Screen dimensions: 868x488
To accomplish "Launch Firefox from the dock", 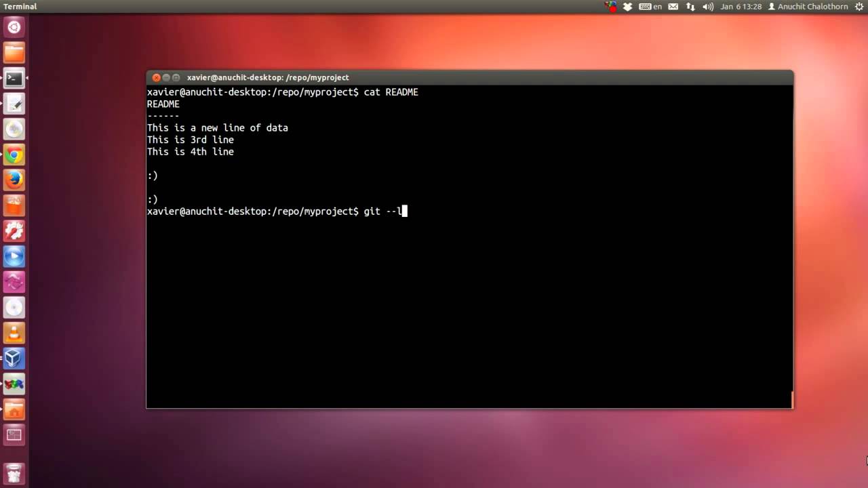I will click(x=14, y=180).
